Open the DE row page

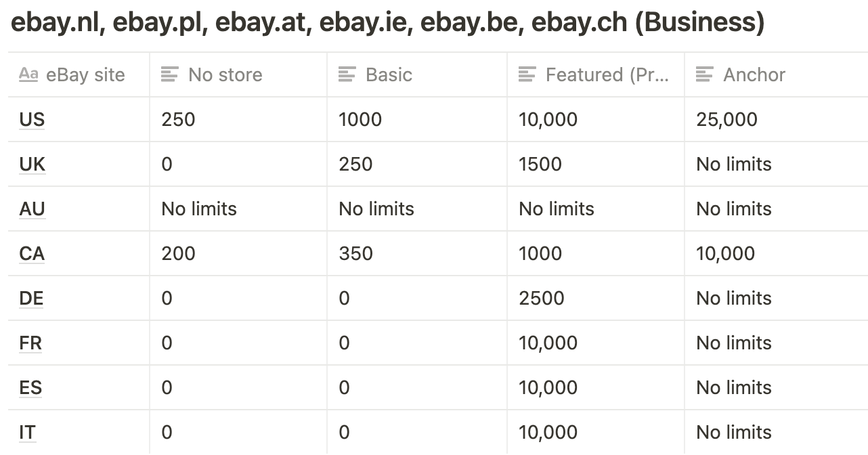[x=31, y=299]
